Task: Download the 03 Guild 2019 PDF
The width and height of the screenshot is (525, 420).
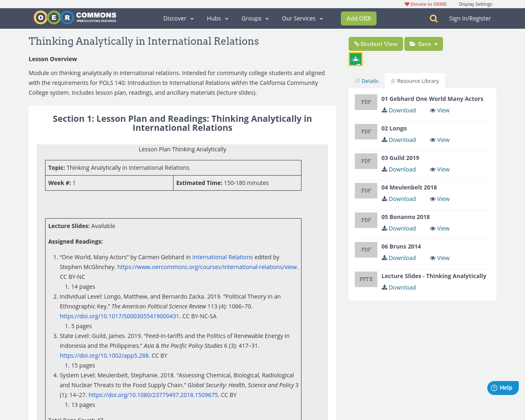Action: 398,169
